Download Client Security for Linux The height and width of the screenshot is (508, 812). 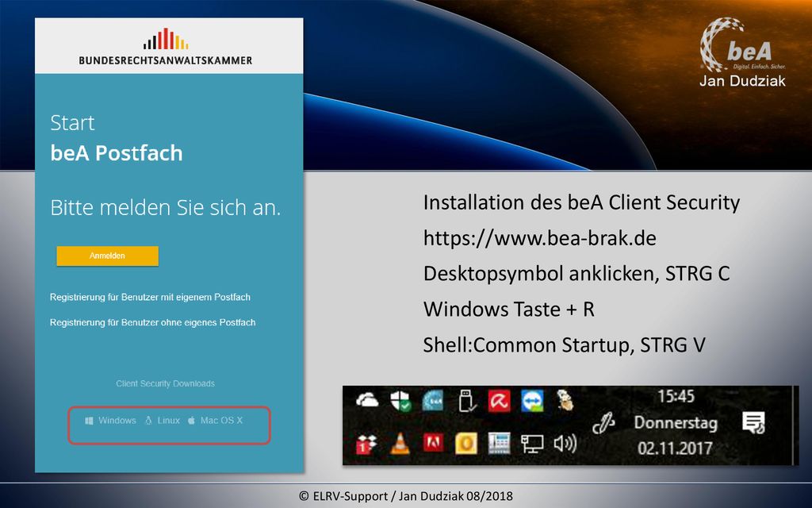click(x=163, y=421)
